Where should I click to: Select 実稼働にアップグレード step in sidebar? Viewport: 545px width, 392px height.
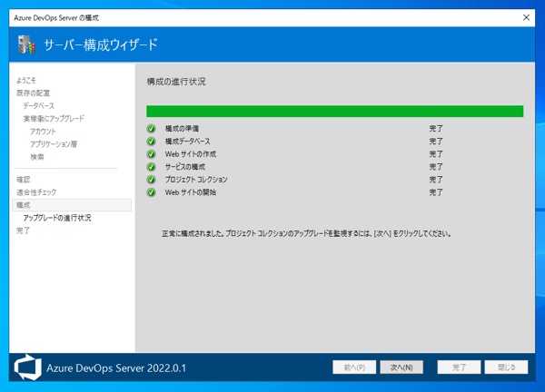click(x=54, y=119)
